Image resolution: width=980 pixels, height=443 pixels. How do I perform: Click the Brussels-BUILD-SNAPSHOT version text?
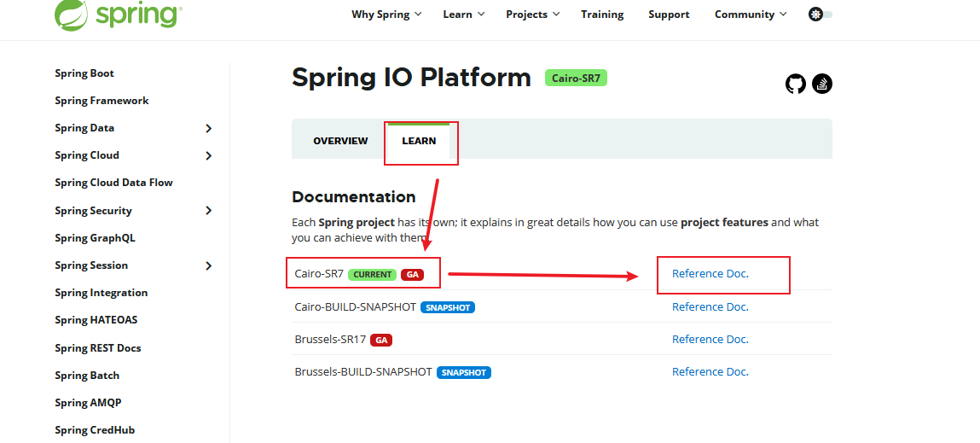coord(363,371)
